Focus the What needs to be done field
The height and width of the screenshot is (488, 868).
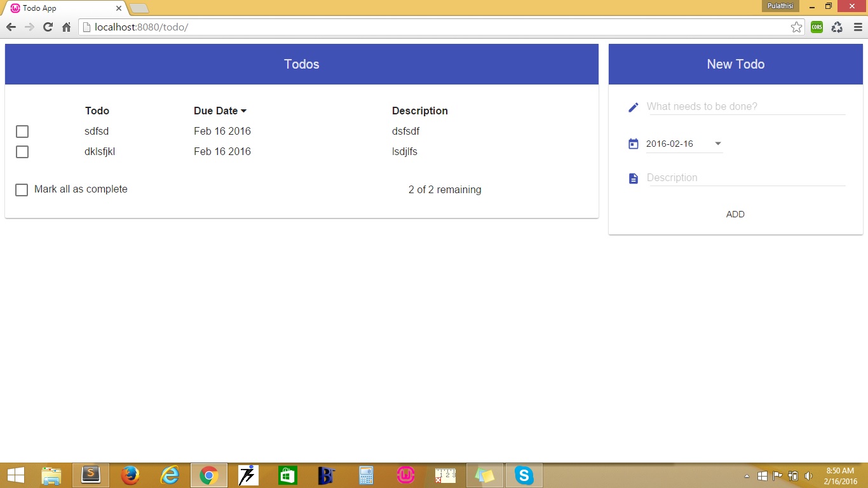click(x=746, y=107)
